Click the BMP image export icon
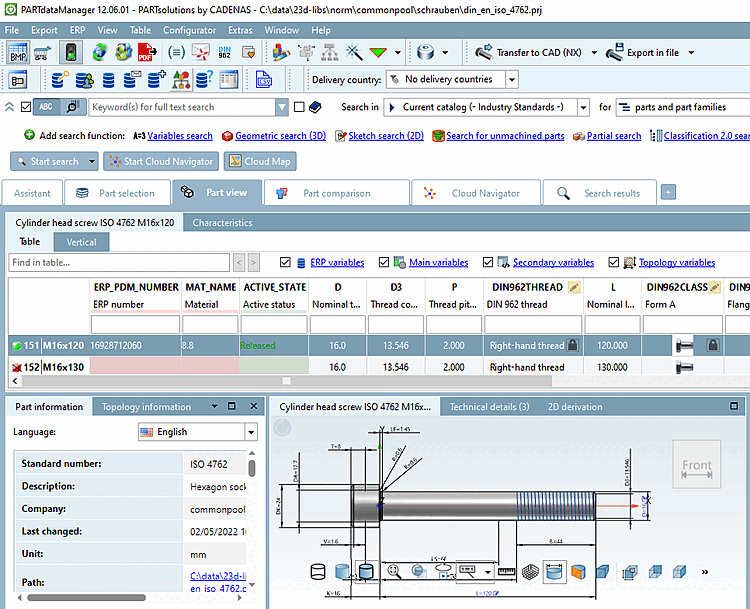 tap(18, 52)
